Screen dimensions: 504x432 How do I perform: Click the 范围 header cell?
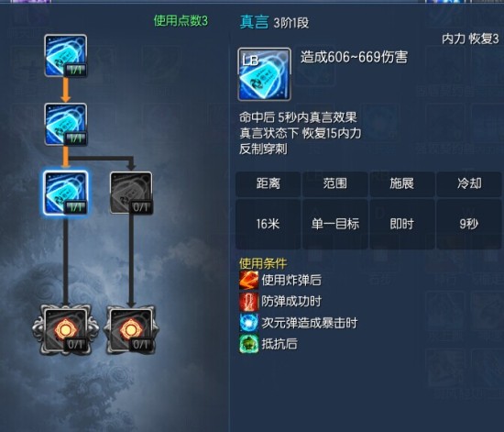pyautogui.click(x=335, y=183)
